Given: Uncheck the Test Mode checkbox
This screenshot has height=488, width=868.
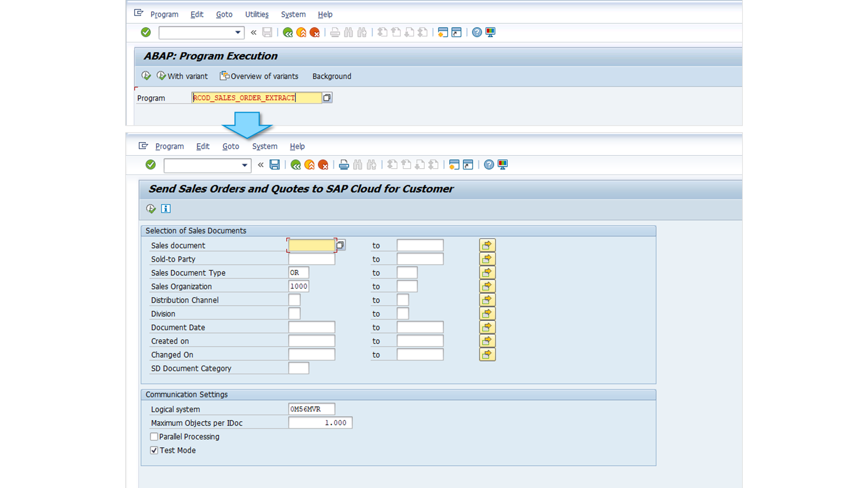Looking at the screenshot, I should (x=154, y=450).
